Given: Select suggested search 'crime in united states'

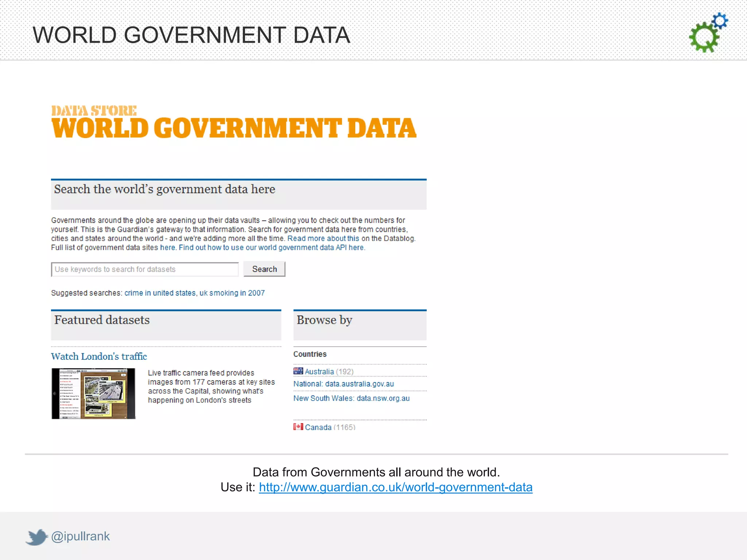Looking at the screenshot, I should coord(160,293).
